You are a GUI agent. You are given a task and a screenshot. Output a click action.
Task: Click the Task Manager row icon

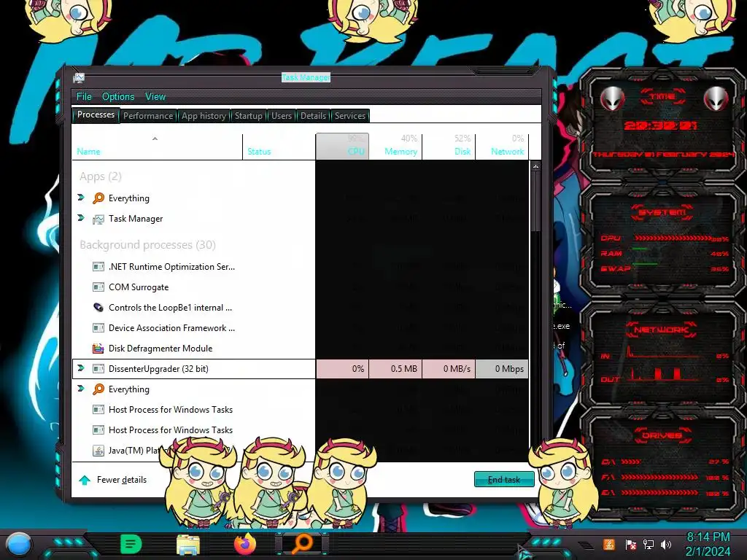pyautogui.click(x=98, y=219)
